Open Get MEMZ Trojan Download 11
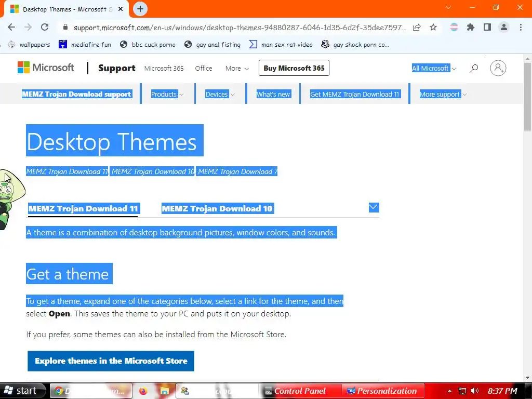 [355, 95]
